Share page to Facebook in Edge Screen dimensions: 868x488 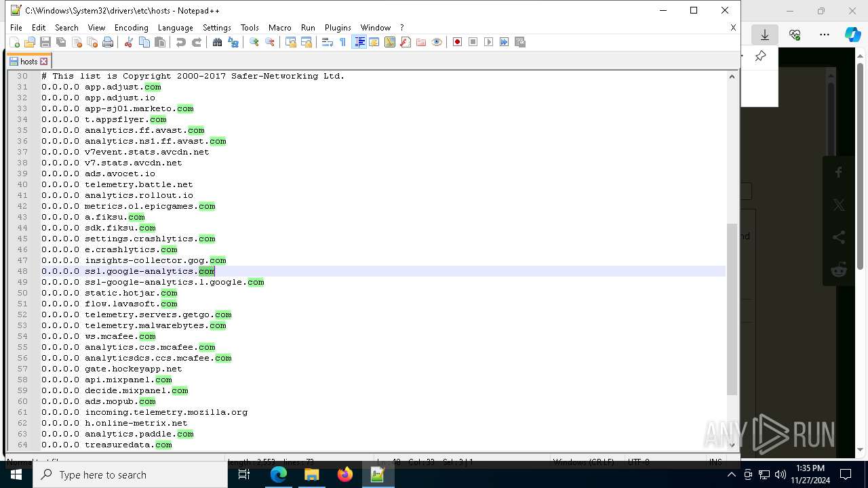pyautogui.click(x=839, y=173)
